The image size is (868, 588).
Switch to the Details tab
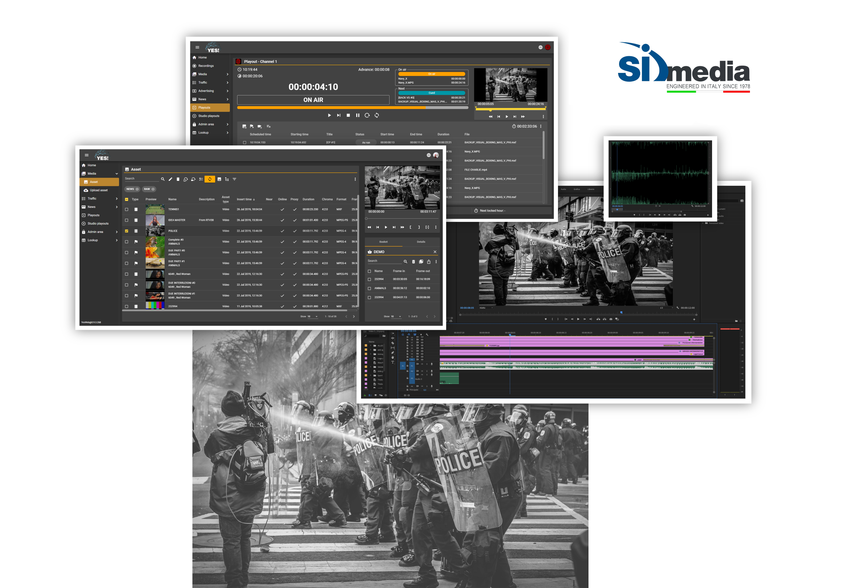tap(421, 242)
